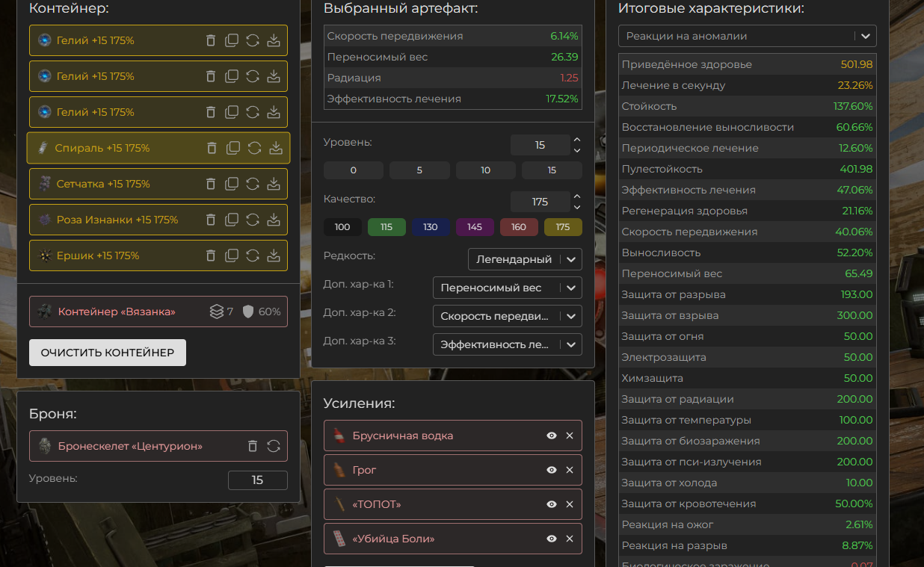Toggle the eye icon for «Убийца Боли»
The width and height of the screenshot is (924, 567).
click(x=552, y=539)
